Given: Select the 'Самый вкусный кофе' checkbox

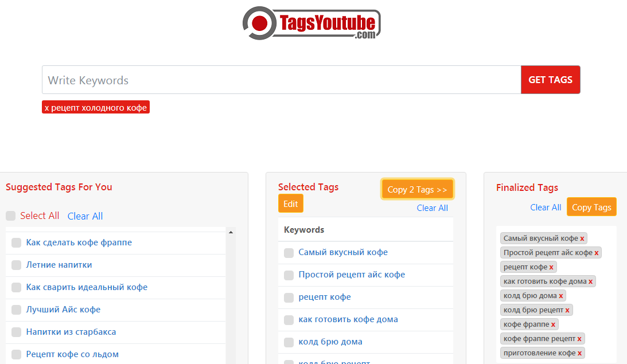Looking at the screenshot, I should click(x=289, y=253).
